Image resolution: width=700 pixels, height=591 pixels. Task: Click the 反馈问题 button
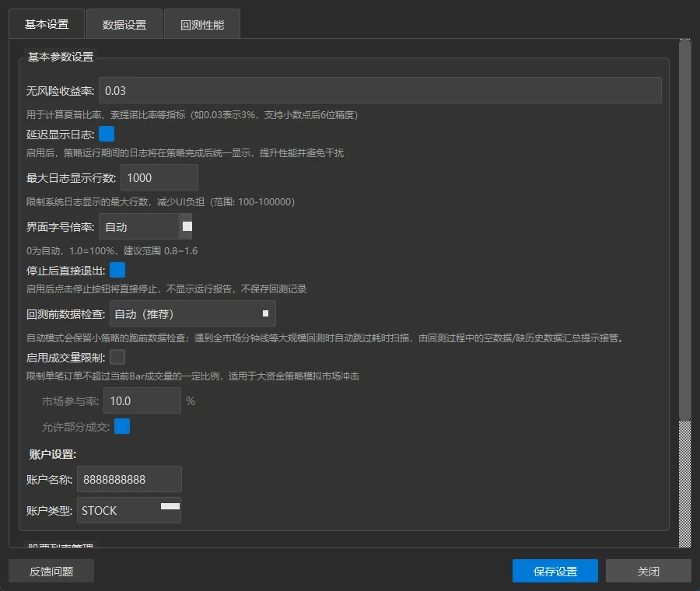click(51, 571)
